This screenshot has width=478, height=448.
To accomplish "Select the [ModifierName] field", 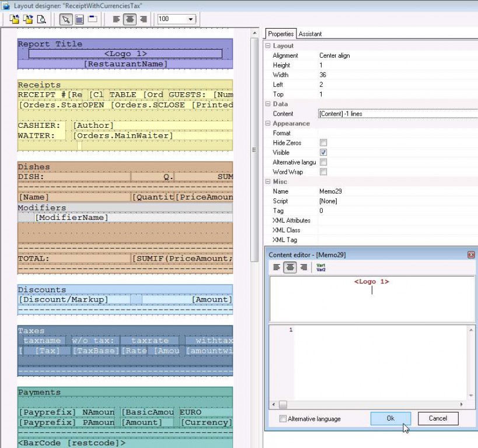I will pos(134,218).
